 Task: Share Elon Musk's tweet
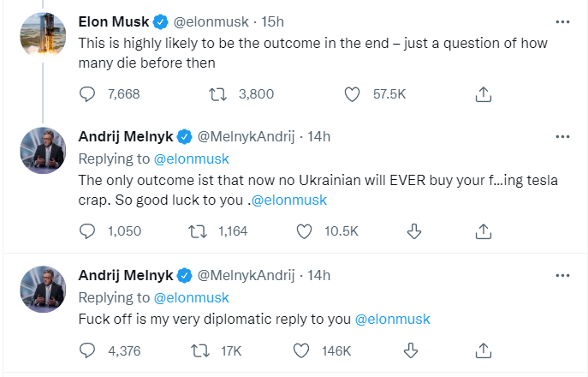point(483,94)
